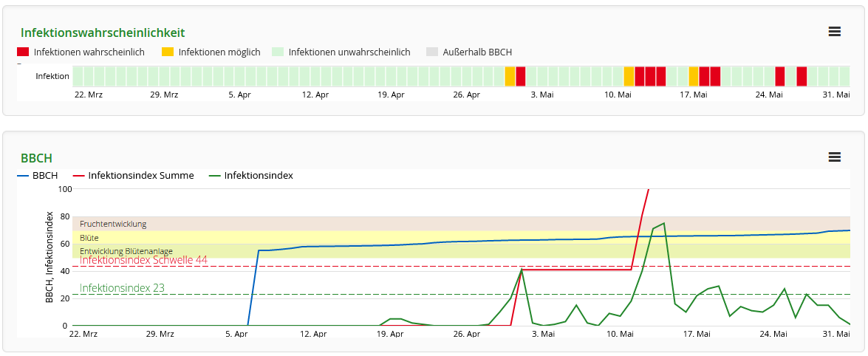Click the Infektionsindex 23 threshold label
The image size is (868, 356).
click(122, 288)
